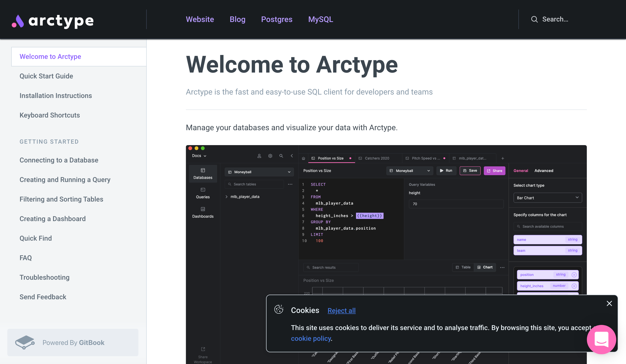
Task: Open the Website link in header
Action: (x=200, y=19)
